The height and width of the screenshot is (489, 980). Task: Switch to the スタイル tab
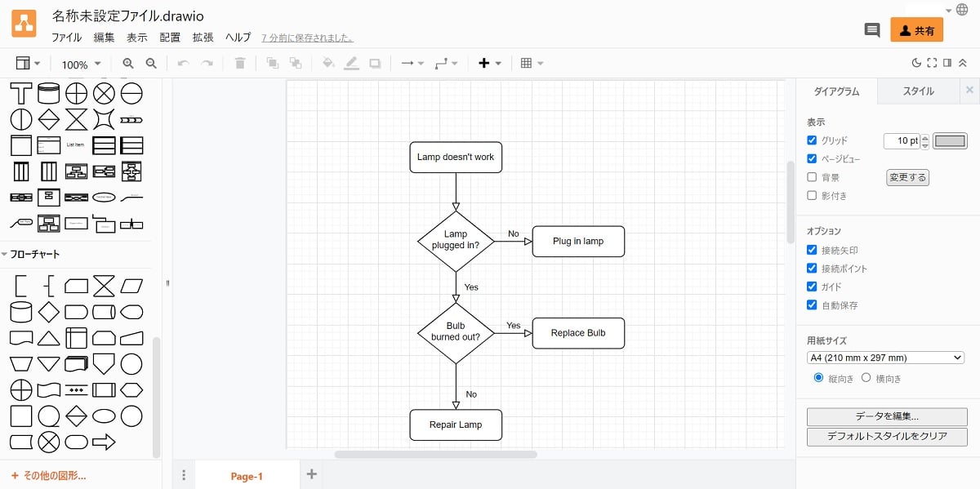point(918,91)
